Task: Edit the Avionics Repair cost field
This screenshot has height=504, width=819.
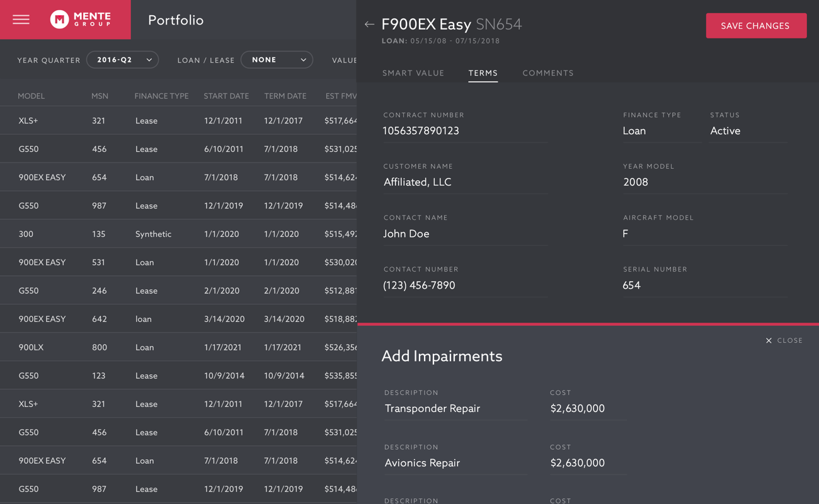Action: 587,462
